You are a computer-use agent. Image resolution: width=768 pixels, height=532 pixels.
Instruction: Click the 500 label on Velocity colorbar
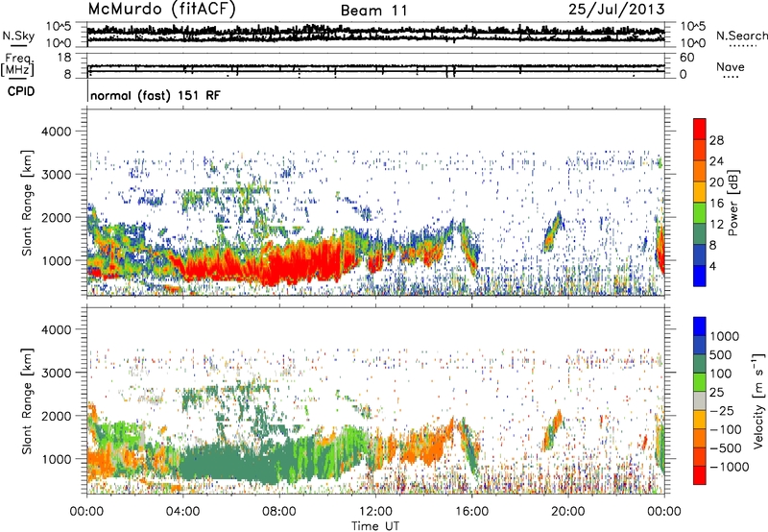pyautogui.click(x=721, y=355)
